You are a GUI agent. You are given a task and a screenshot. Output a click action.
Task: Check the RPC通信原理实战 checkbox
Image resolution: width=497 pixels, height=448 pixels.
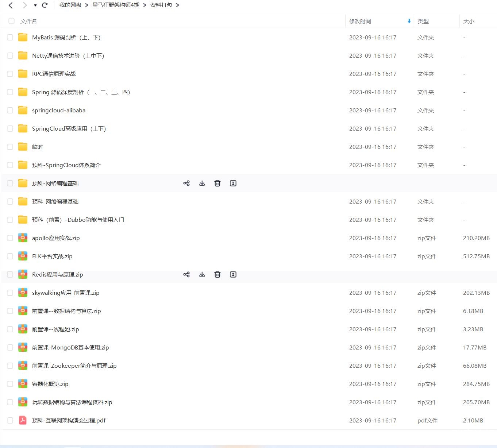click(10, 74)
